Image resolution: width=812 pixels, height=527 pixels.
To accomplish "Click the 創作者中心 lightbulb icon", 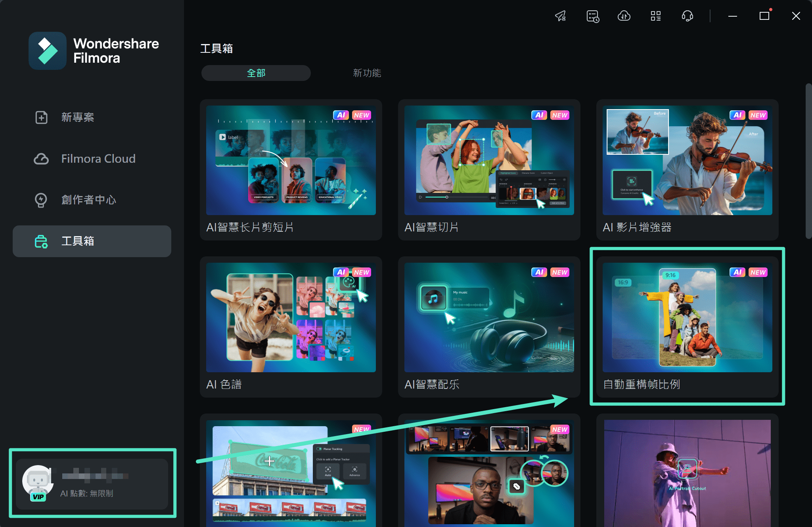I will (41, 200).
